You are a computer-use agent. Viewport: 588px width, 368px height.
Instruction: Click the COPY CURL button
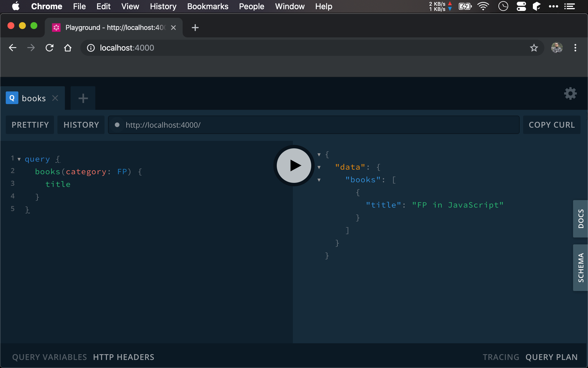552,125
